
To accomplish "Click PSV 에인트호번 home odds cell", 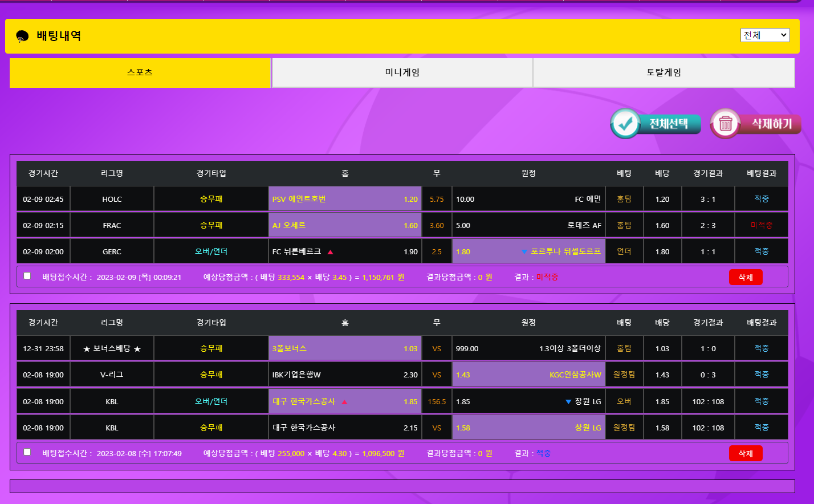I will coord(345,199).
